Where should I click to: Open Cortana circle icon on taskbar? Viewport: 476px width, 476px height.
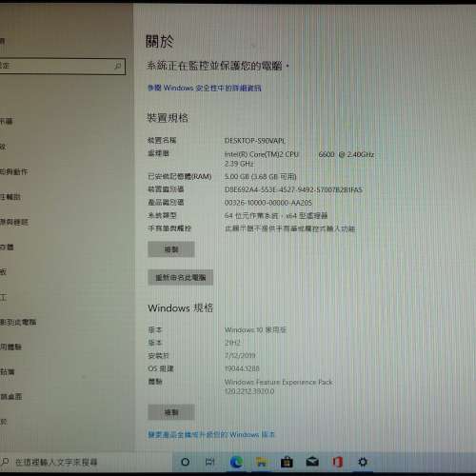(x=186, y=462)
